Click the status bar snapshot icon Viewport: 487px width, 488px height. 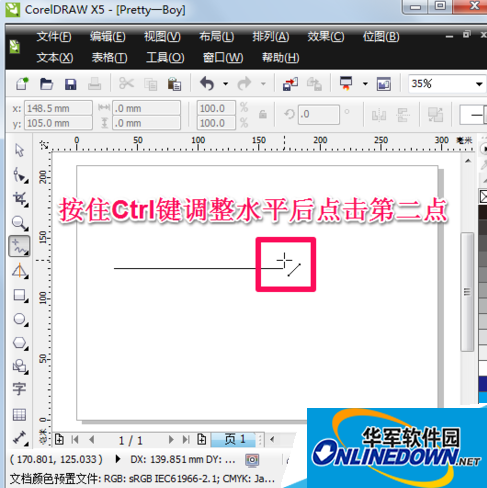pyautogui.click(x=252, y=460)
